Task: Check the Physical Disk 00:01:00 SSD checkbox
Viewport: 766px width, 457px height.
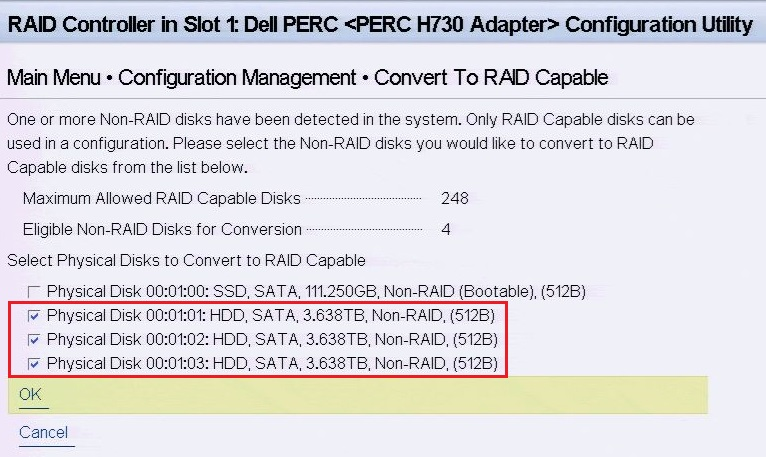Action: pyautogui.click(x=36, y=292)
